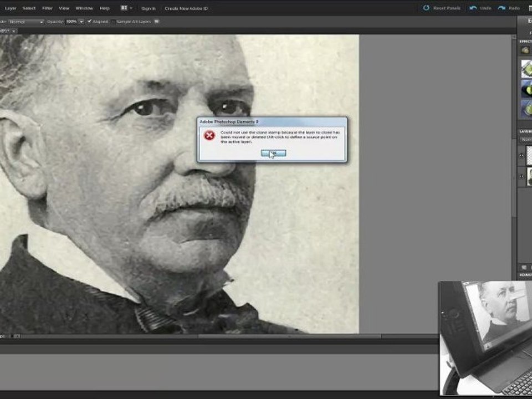Click the Adobe Photoshop Elements 9 dialog title
This screenshot has height=399, width=532.
point(229,121)
